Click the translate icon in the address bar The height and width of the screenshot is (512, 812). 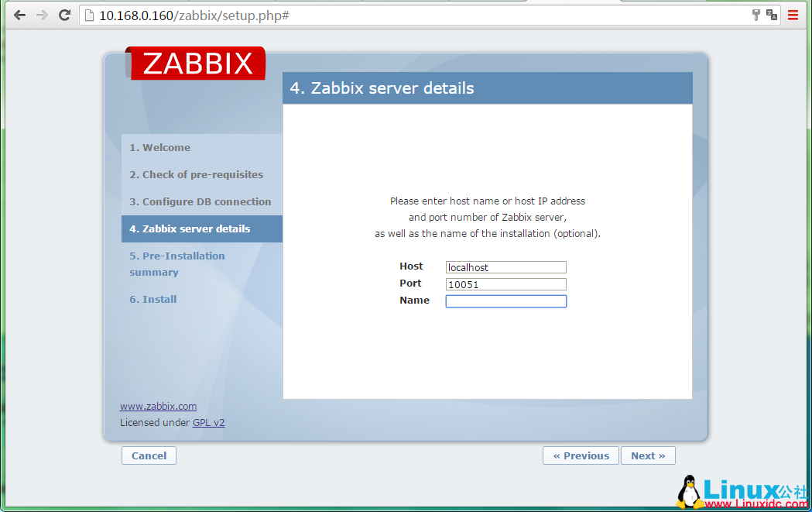tap(771, 15)
